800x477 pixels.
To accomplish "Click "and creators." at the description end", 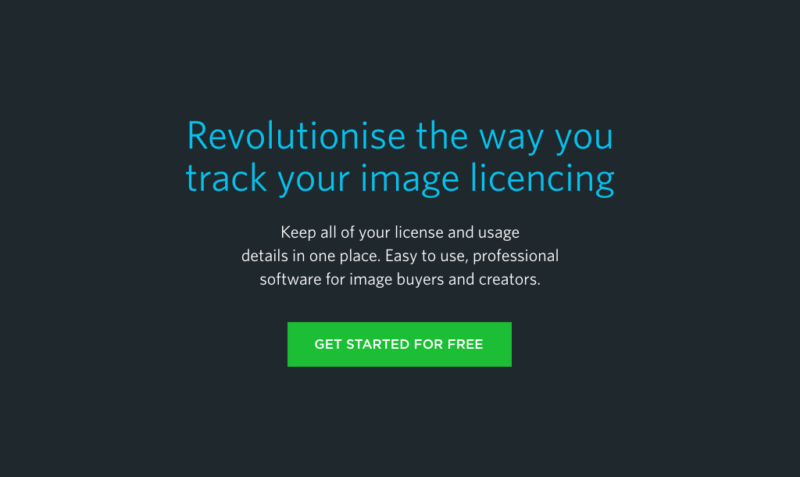I will point(494,280).
